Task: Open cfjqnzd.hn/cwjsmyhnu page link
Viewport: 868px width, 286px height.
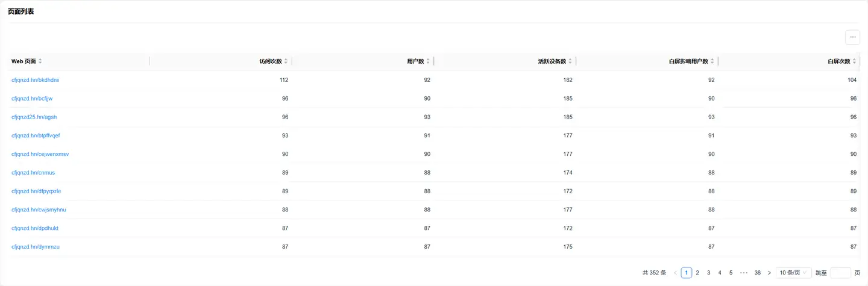Action: [x=39, y=210]
